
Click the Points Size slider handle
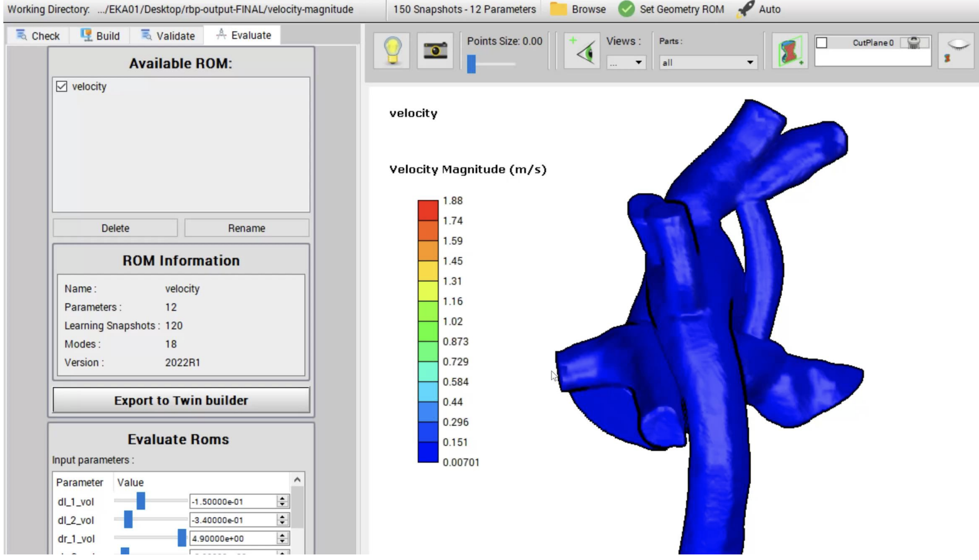tap(471, 63)
